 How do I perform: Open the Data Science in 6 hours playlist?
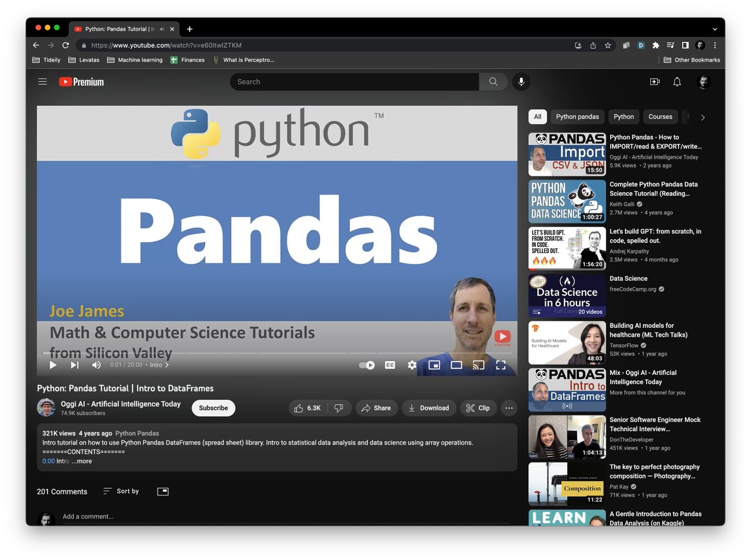567,295
